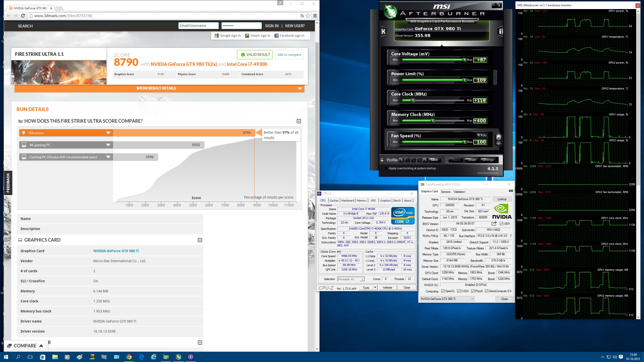The height and width of the screenshot is (362, 644).
Task: Click the SIGN IN link
Action: (272, 26)
